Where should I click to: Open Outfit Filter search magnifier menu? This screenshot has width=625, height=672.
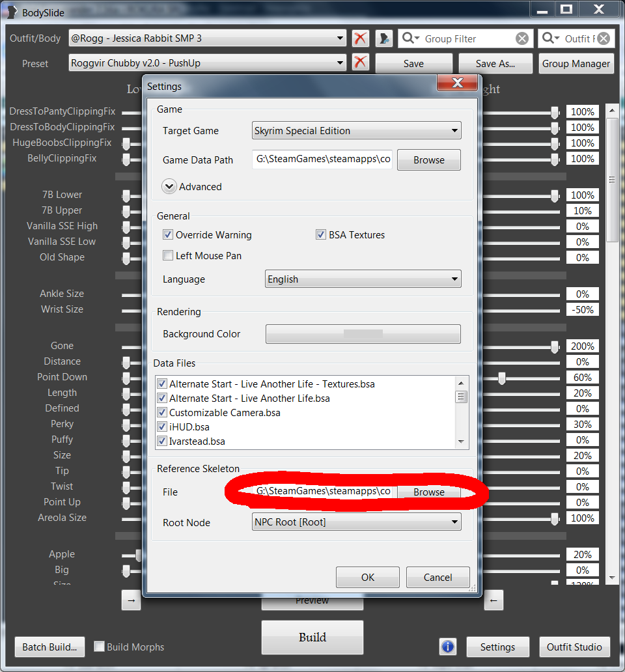[551, 38]
